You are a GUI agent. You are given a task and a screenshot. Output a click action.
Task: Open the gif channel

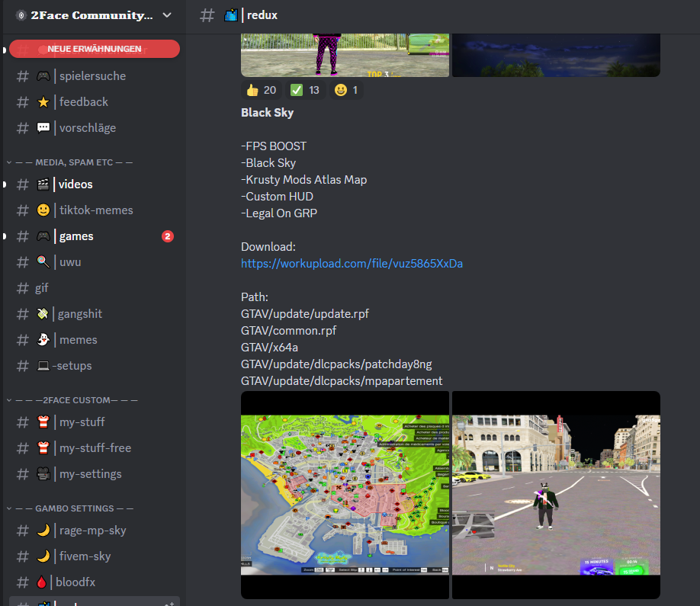click(x=95, y=288)
